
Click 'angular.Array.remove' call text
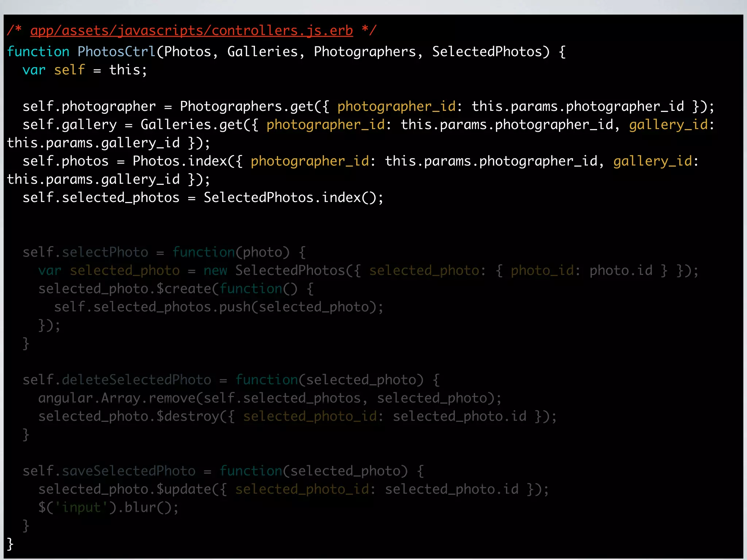(x=117, y=398)
